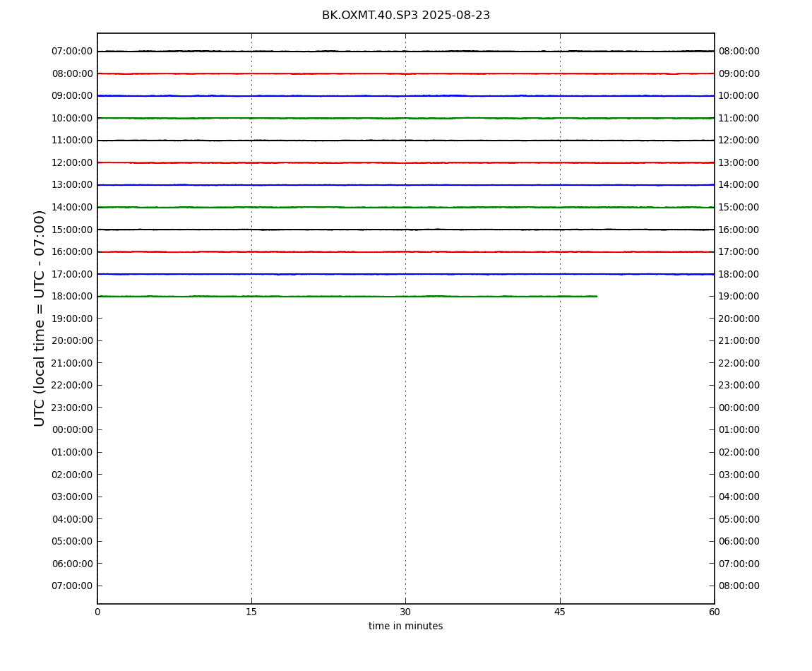The height and width of the screenshot is (671, 812).
Task: Click the x-axis tick label 30
Action: click(405, 612)
